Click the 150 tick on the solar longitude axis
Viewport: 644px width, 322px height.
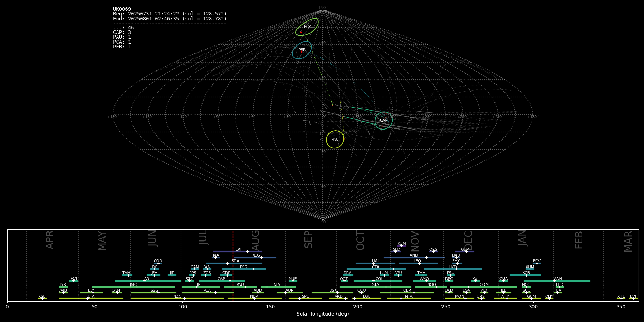(x=270, y=307)
